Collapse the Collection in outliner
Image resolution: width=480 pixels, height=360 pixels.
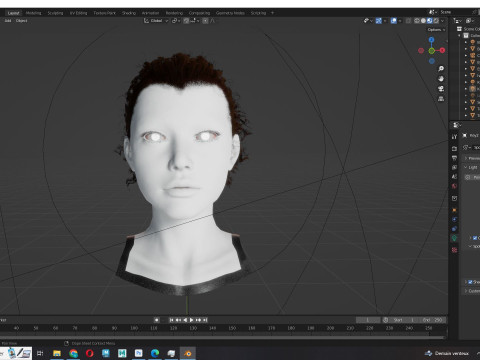pos(460,35)
